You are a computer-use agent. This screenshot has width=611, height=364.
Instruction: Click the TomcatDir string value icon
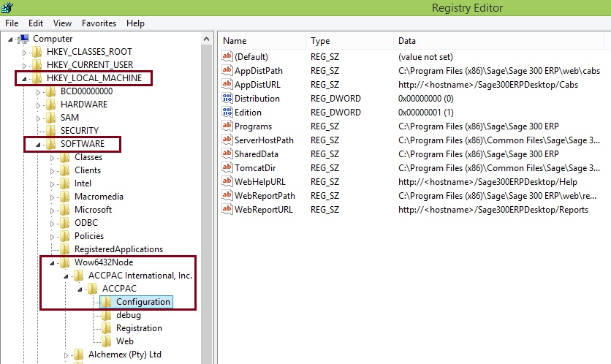click(x=227, y=167)
